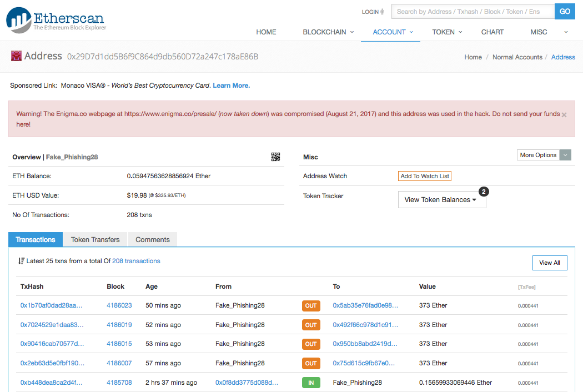
Task: Expand the ACCOUNT menu
Action: [x=393, y=32]
